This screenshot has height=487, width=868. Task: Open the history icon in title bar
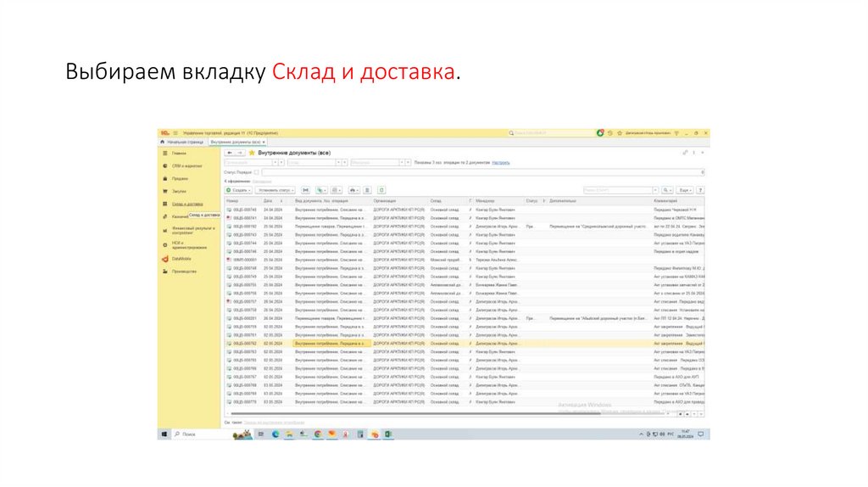tap(610, 133)
